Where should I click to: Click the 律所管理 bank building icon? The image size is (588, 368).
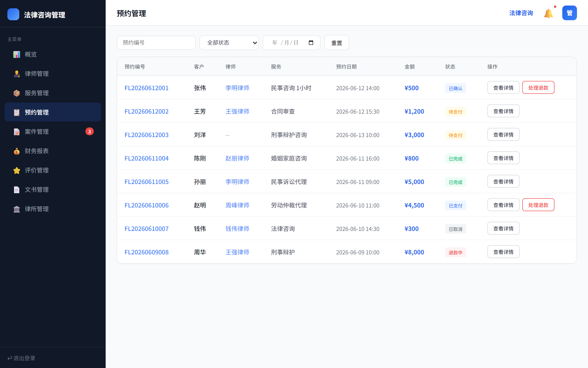pyautogui.click(x=17, y=209)
